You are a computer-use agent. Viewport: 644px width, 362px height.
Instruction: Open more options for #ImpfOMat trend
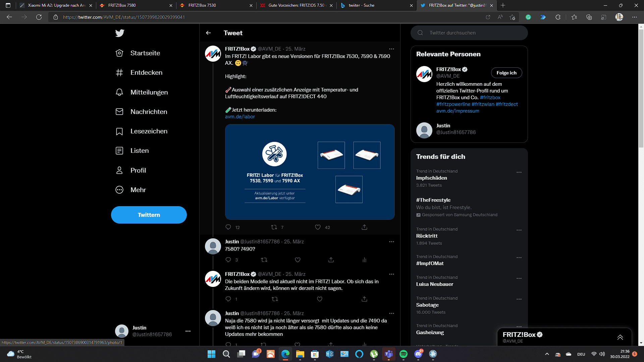(519, 258)
